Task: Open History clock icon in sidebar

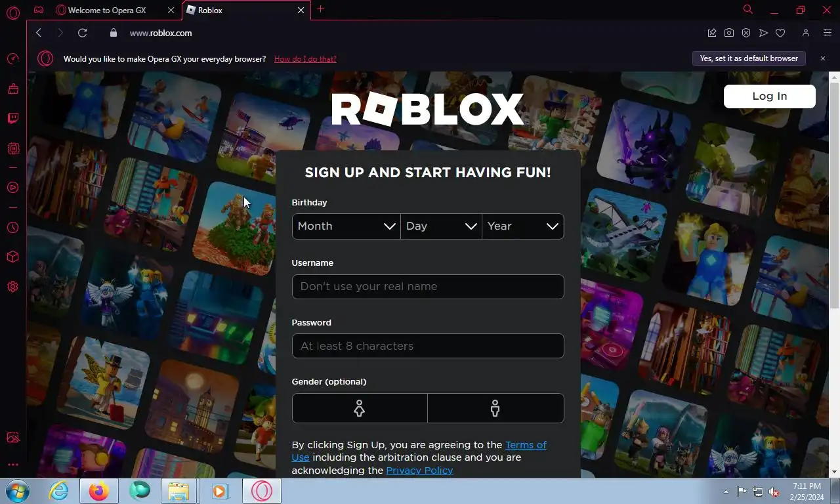Action: click(x=12, y=228)
